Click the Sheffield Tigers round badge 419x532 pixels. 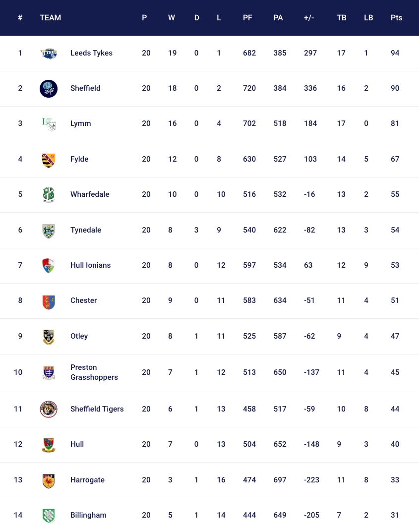click(49, 409)
